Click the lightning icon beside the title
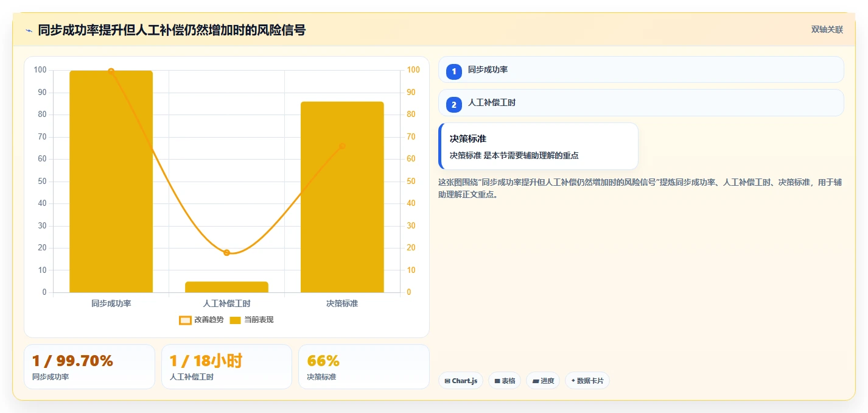This screenshot has height=413, width=868. [x=29, y=30]
